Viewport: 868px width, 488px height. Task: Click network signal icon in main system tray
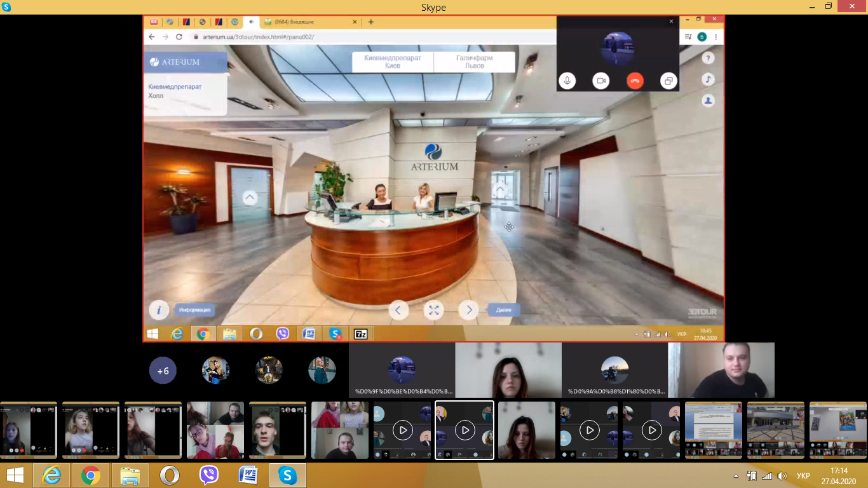click(767, 476)
